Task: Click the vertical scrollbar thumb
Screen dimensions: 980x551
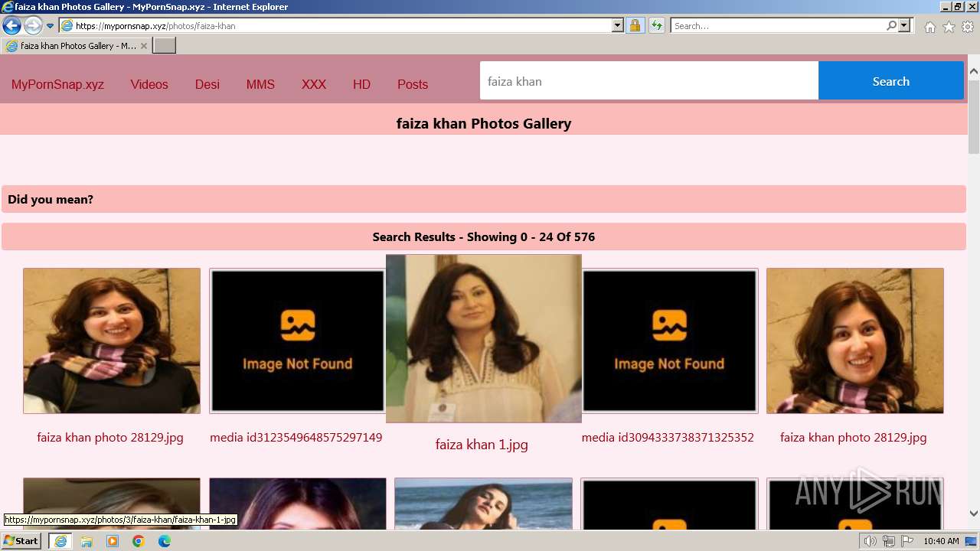Action: pyautogui.click(x=974, y=116)
